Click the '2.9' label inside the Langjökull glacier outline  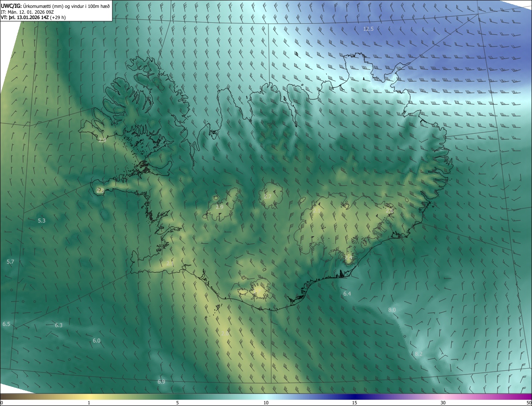tap(220, 207)
